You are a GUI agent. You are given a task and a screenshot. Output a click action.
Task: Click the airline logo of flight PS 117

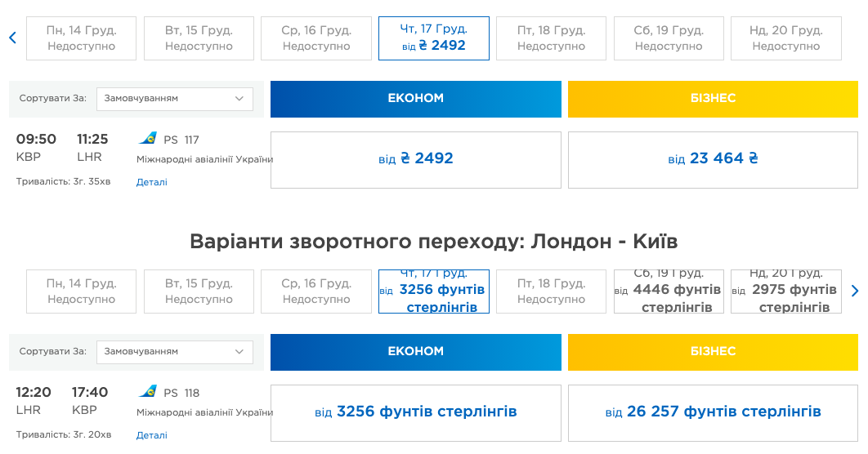coord(148,138)
